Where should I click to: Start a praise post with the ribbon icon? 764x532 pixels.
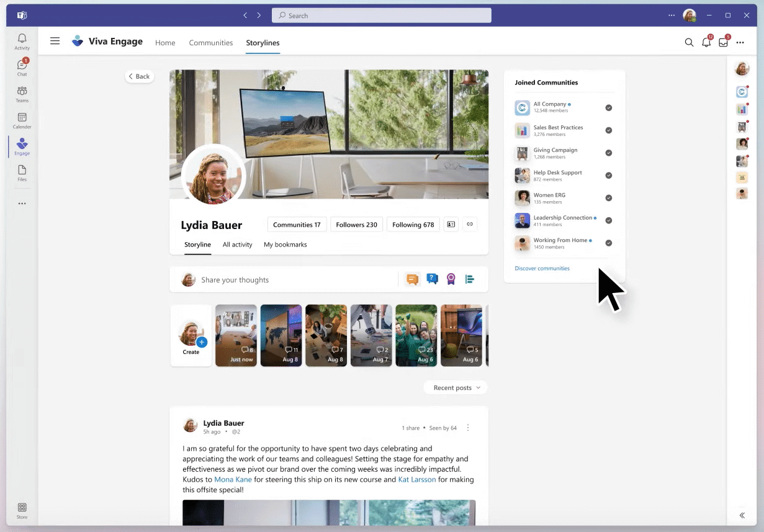coord(451,279)
